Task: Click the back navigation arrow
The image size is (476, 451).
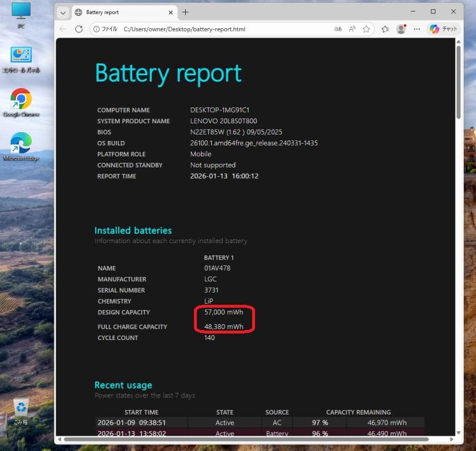Action: point(62,29)
